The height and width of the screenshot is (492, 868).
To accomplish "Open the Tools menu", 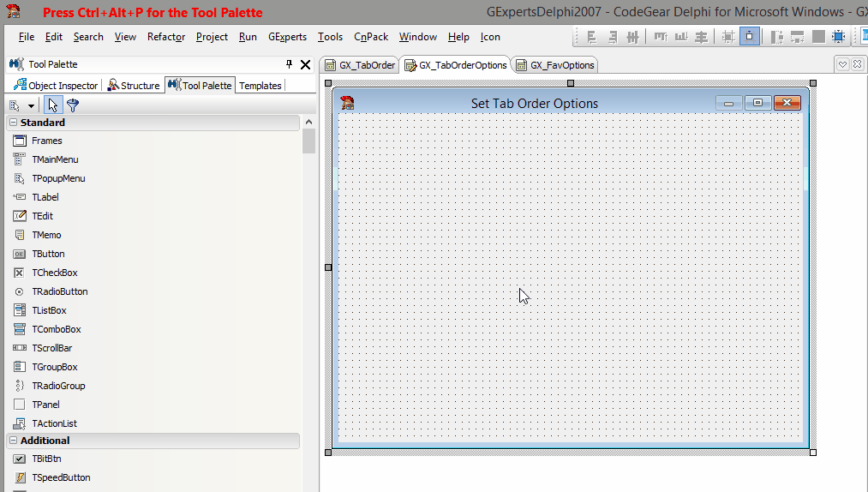I will 330,37.
